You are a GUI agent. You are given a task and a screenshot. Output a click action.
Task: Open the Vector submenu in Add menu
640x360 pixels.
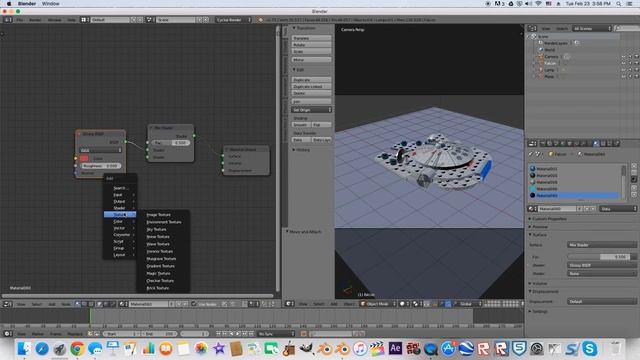120,228
